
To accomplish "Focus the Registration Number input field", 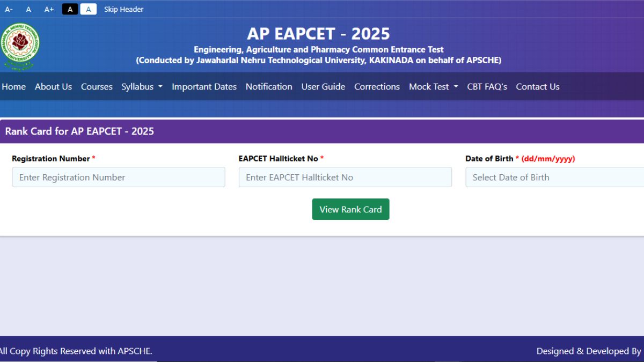I will (x=119, y=177).
